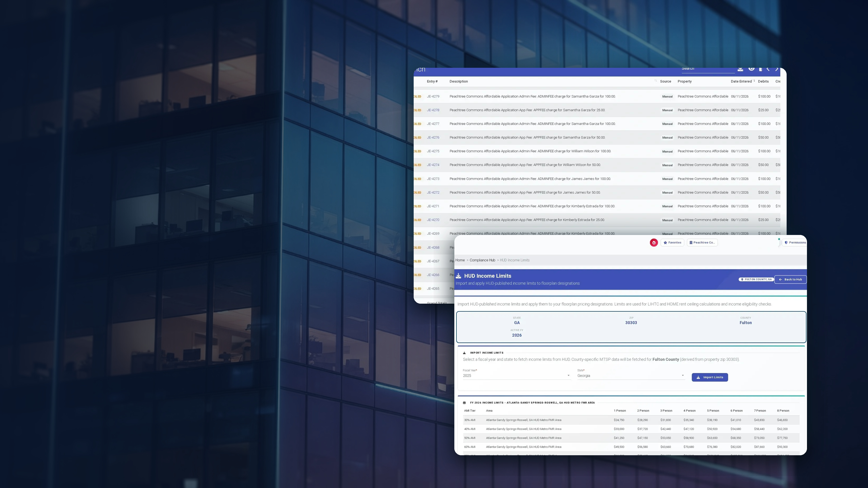Open Favorites with the star icon
868x488 pixels.
pyautogui.click(x=672, y=242)
